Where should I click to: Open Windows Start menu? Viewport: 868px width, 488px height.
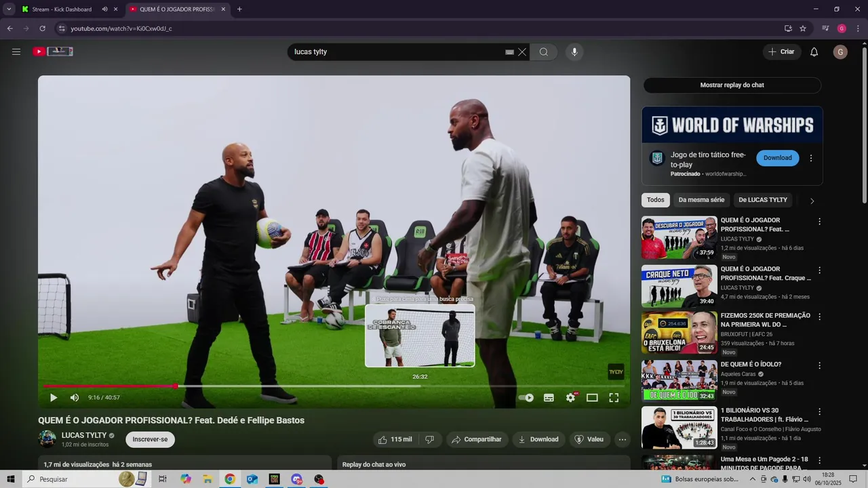click(11, 479)
